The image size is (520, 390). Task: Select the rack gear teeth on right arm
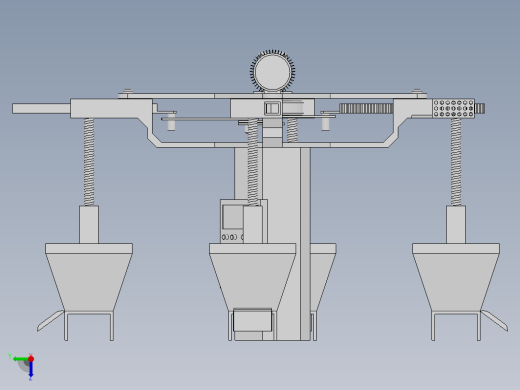pos(366,108)
